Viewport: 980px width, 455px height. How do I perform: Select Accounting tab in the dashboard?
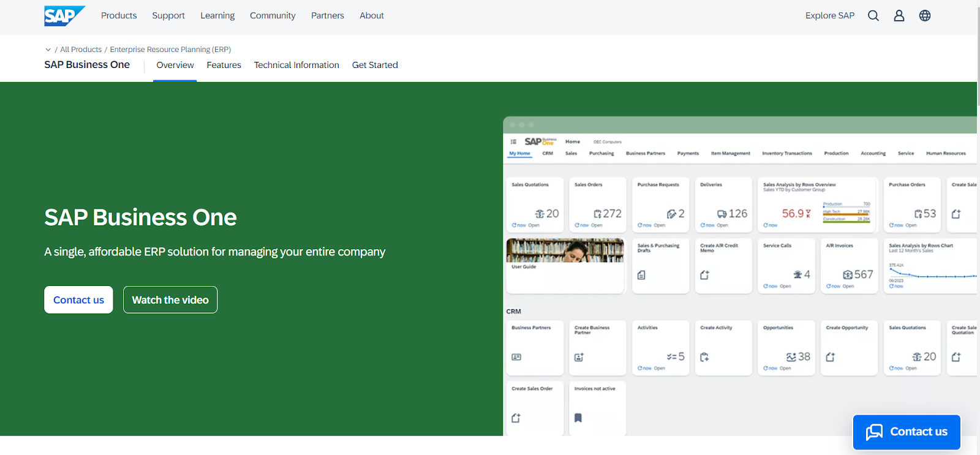tap(873, 154)
